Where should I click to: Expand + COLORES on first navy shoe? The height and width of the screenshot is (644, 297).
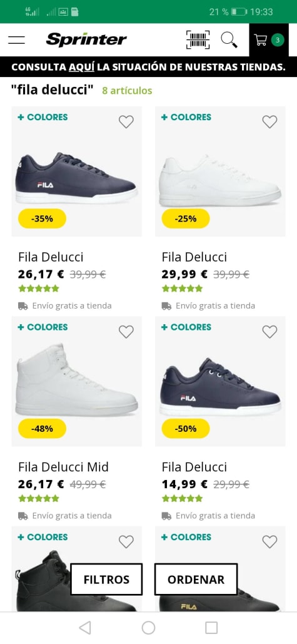click(x=43, y=117)
